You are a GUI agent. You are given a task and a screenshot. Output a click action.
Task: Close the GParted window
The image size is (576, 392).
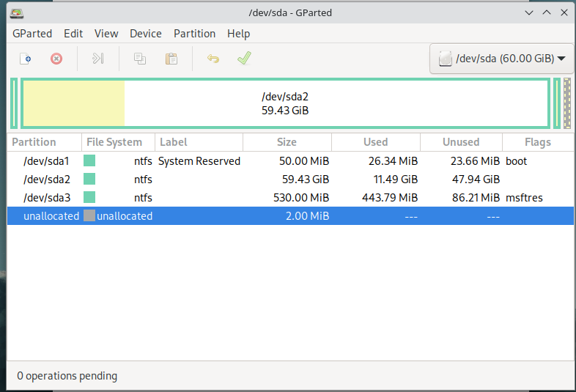click(564, 13)
